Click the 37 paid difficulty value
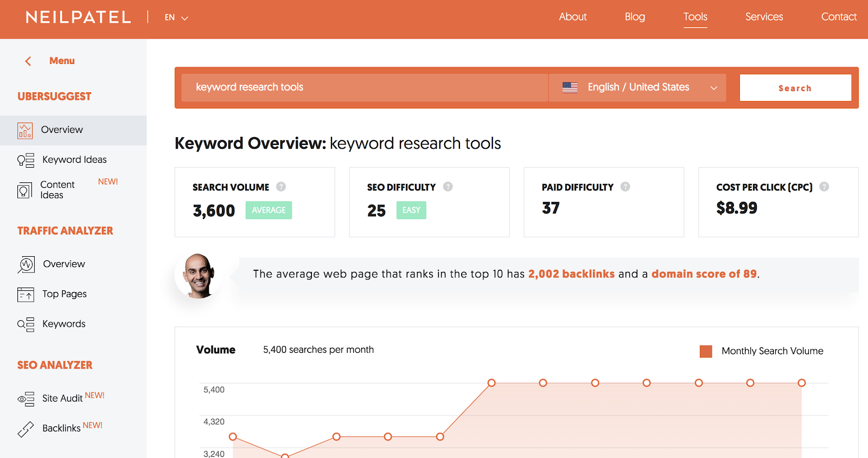The height and width of the screenshot is (458, 868). (551, 208)
